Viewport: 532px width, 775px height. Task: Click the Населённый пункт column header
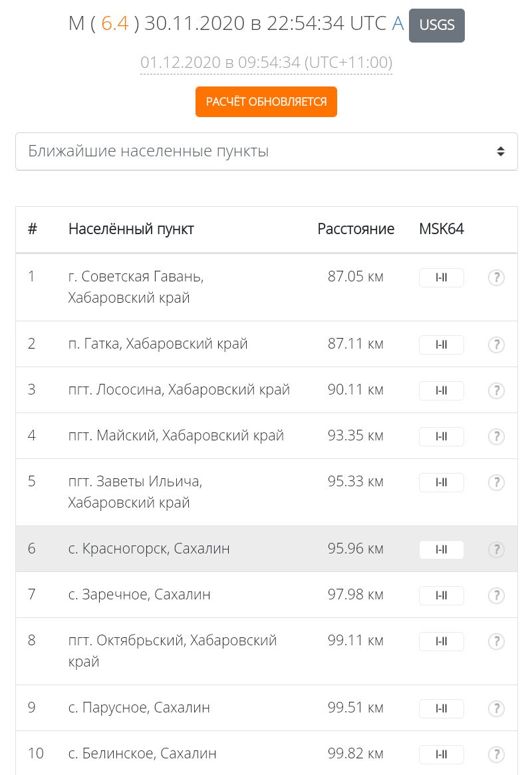(131, 229)
